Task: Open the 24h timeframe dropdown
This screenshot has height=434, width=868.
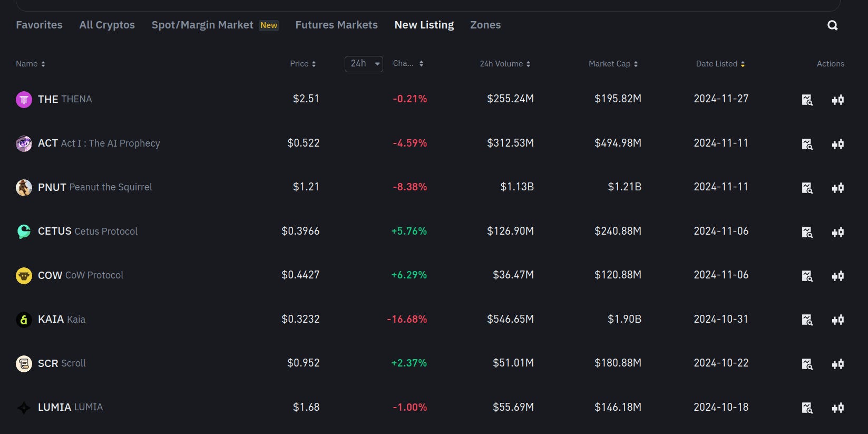Action: (x=364, y=64)
